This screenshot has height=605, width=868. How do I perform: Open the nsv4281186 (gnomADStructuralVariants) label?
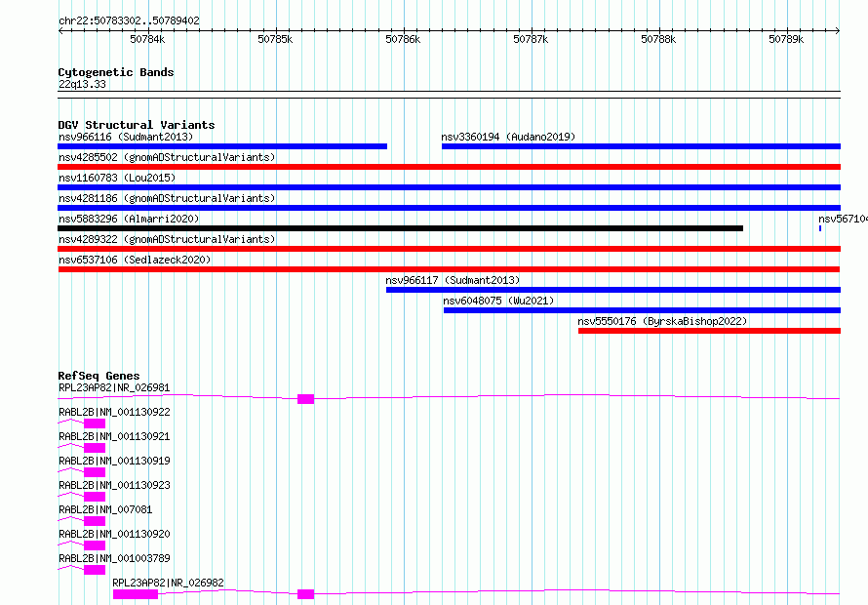coord(167,198)
